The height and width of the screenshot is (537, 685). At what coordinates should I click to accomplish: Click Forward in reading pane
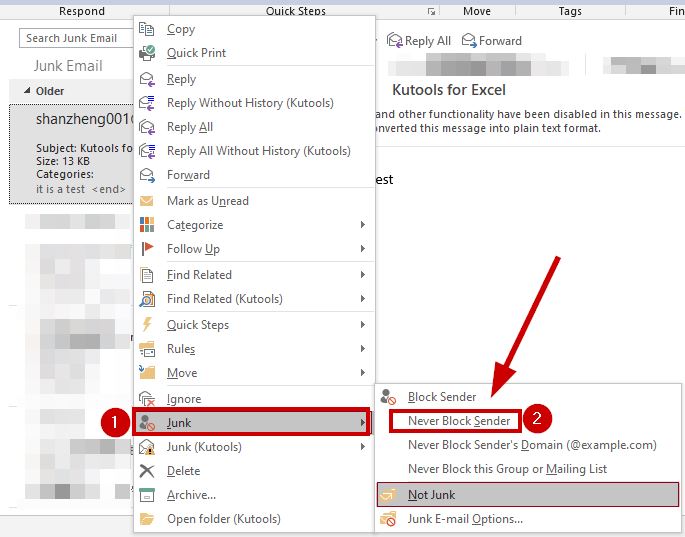pos(492,41)
